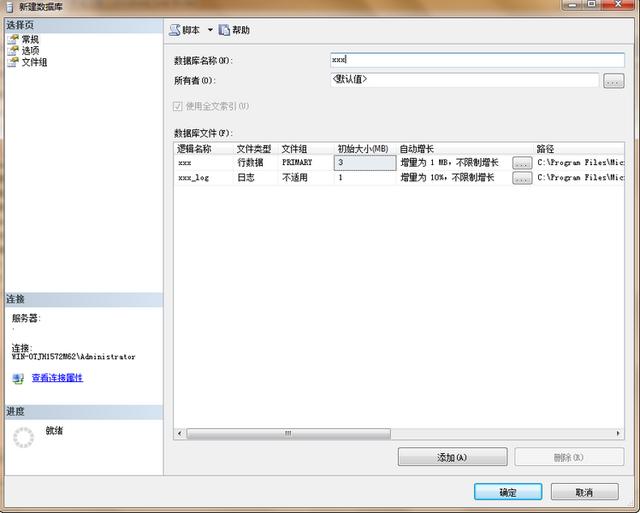The height and width of the screenshot is (513, 640).
Task: Click the 取消 cancel button
Action: coord(584,492)
